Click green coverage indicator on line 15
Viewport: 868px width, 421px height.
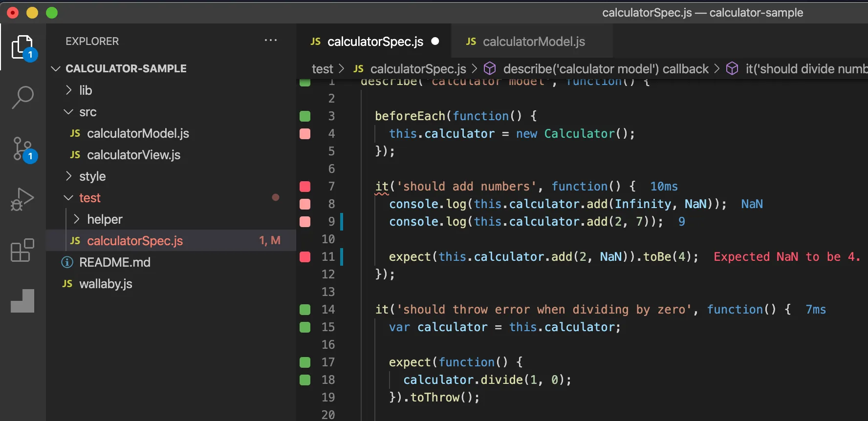tap(305, 327)
